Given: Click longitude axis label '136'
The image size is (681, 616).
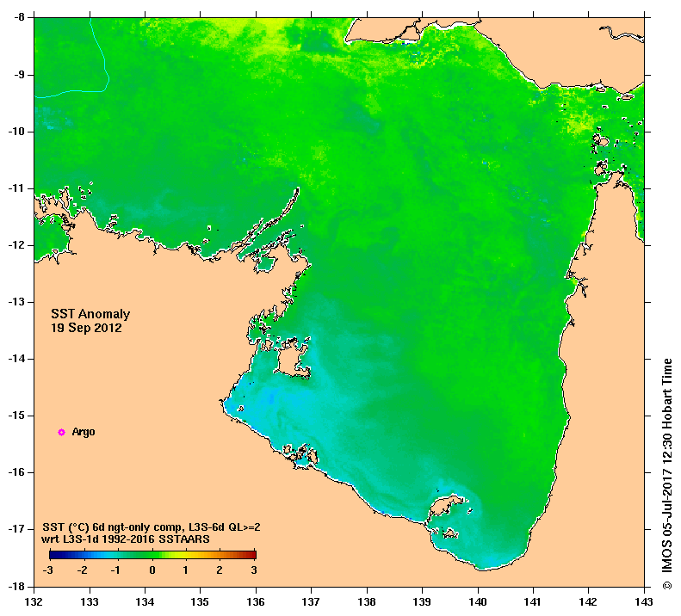Looking at the screenshot, I should coord(256,601).
